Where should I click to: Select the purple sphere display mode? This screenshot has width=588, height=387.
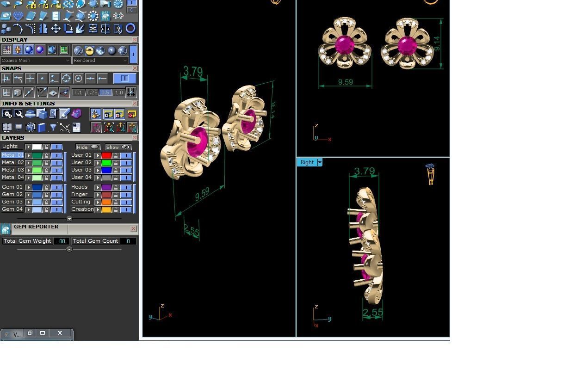[40, 50]
